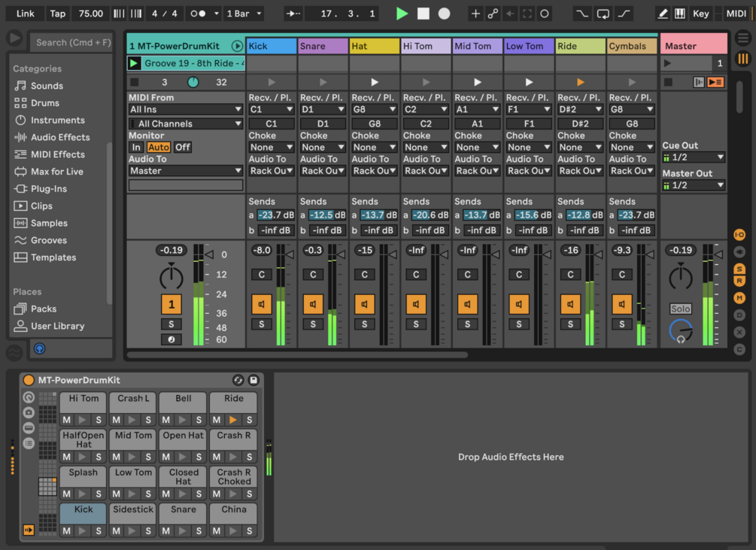The image size is (756, 550).
Task: Toggle the metronome icon
Action: click(x=198, y=14)
